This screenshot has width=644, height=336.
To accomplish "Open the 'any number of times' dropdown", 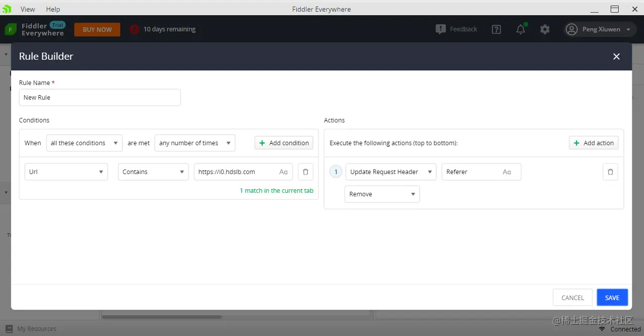I will [x=195, y=143].
